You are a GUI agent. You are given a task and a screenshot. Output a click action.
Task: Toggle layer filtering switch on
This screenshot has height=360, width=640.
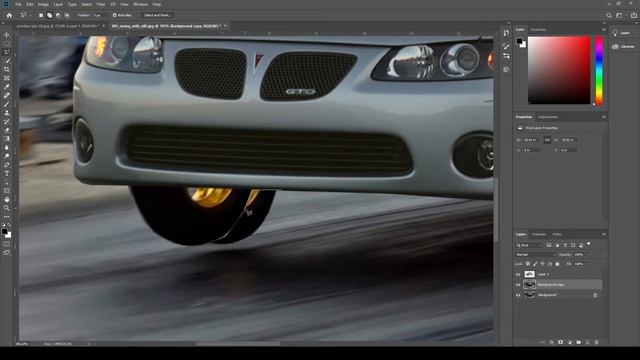(589, 244)
